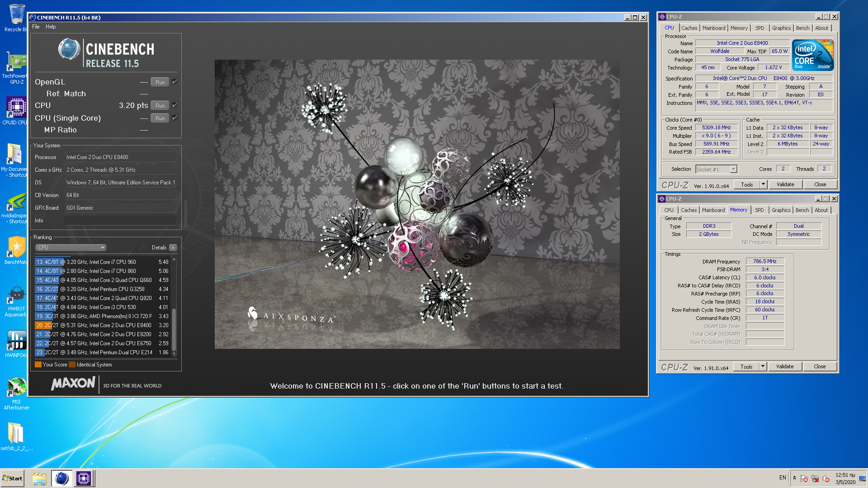Run the CPU Single Core test
The height and width of the screenshot is (488, 868).
(x=160, y=118)
